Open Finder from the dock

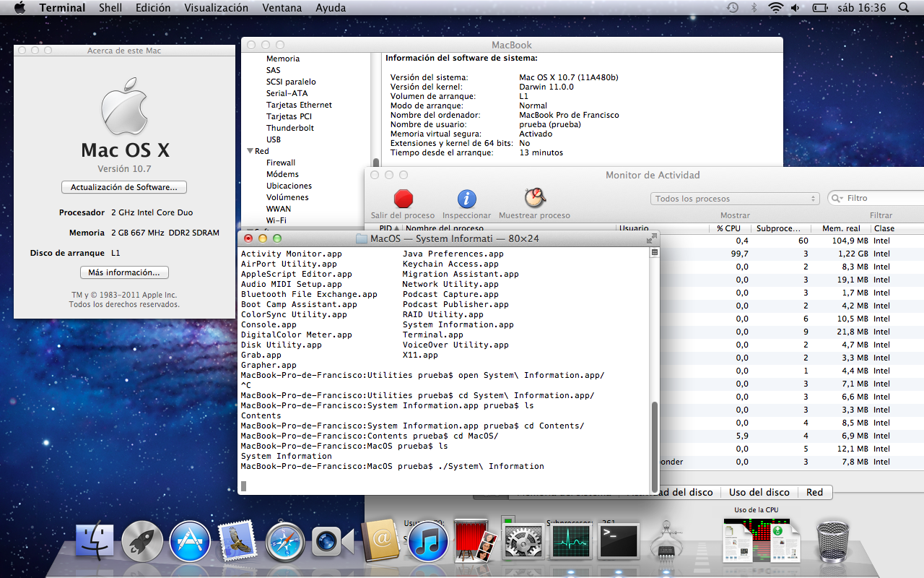tap(95, 542)
